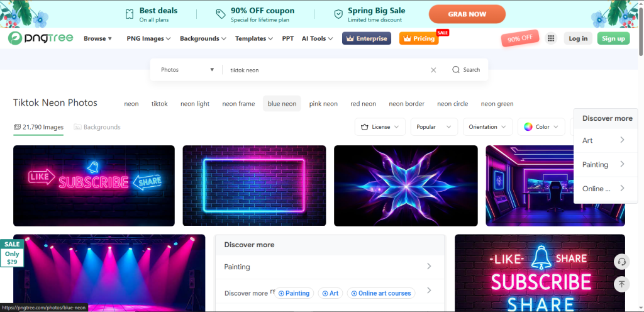The width and height of the screenshot is (644, 312).
Task: Select the tiktok tag
Action: point(159,104)
